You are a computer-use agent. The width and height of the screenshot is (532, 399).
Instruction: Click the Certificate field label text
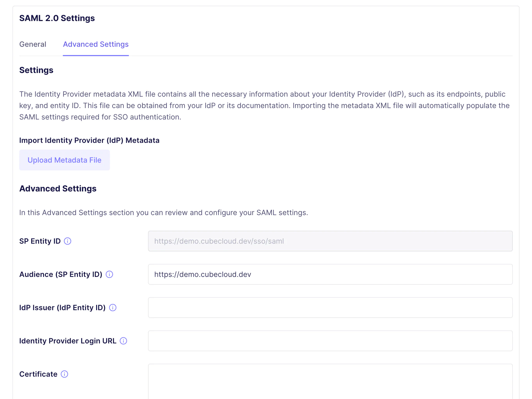click(38, 374)
